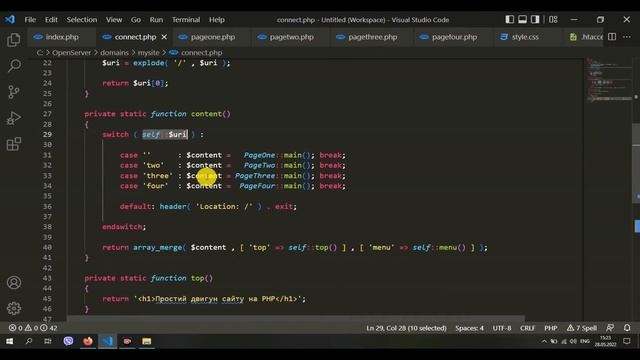640x360 pixels.
Task: Open the Help menu
Action: pyautogui.click(x=217, y=20)
